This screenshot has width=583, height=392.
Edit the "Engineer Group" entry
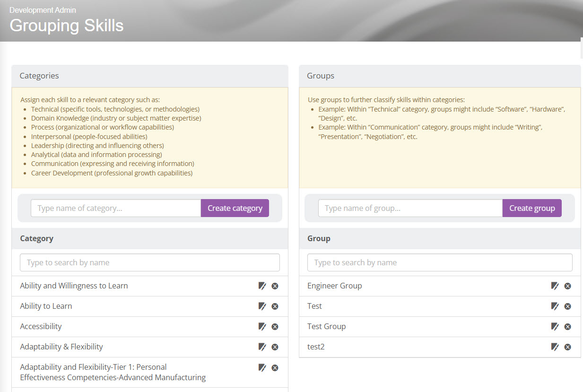555,286
